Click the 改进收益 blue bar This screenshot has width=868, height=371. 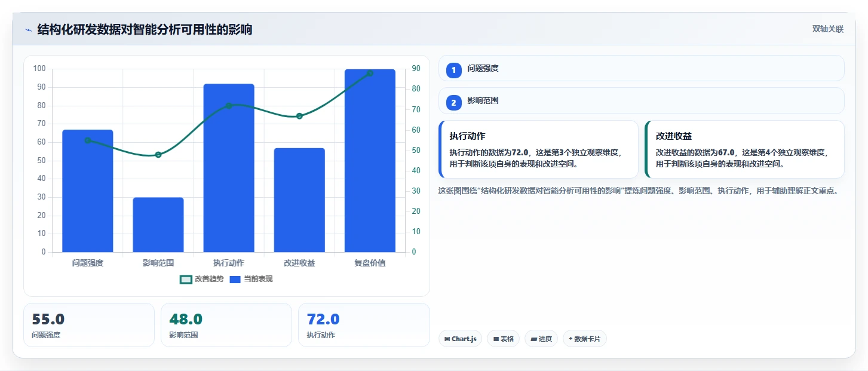299,200
